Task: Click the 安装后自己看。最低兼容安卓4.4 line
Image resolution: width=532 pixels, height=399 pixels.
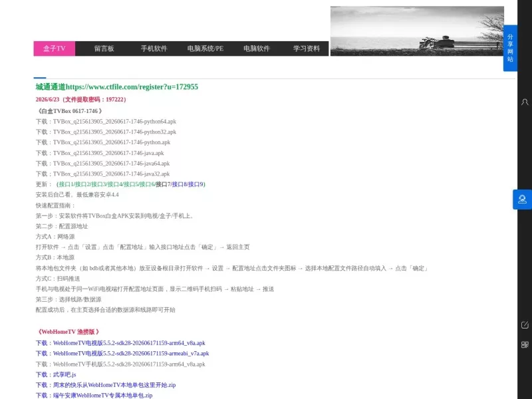Action: coord(77,195)
